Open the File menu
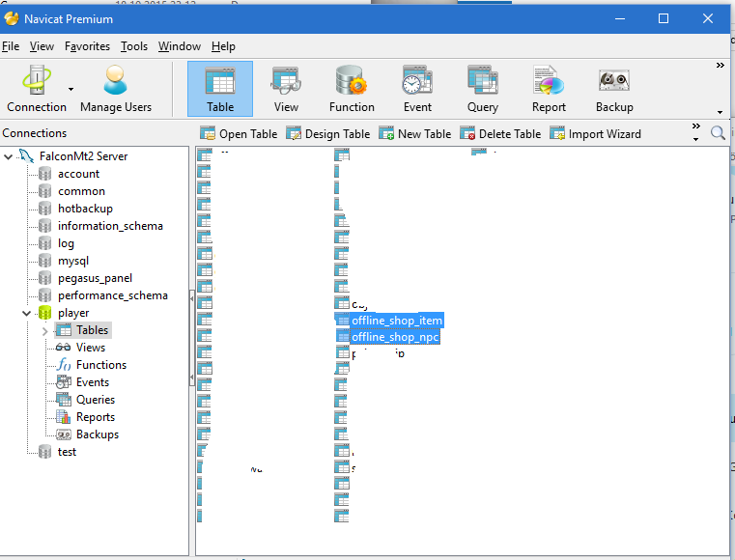Viewport: 735px width, 560px height. (11, 46)
